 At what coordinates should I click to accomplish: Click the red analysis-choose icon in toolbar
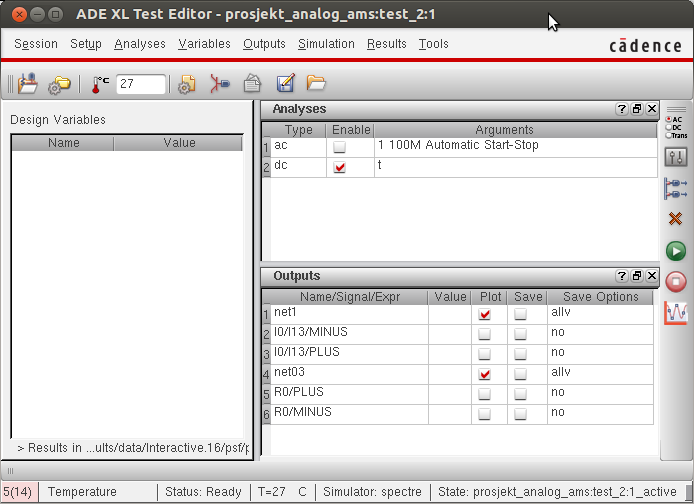tap(220, 84)
